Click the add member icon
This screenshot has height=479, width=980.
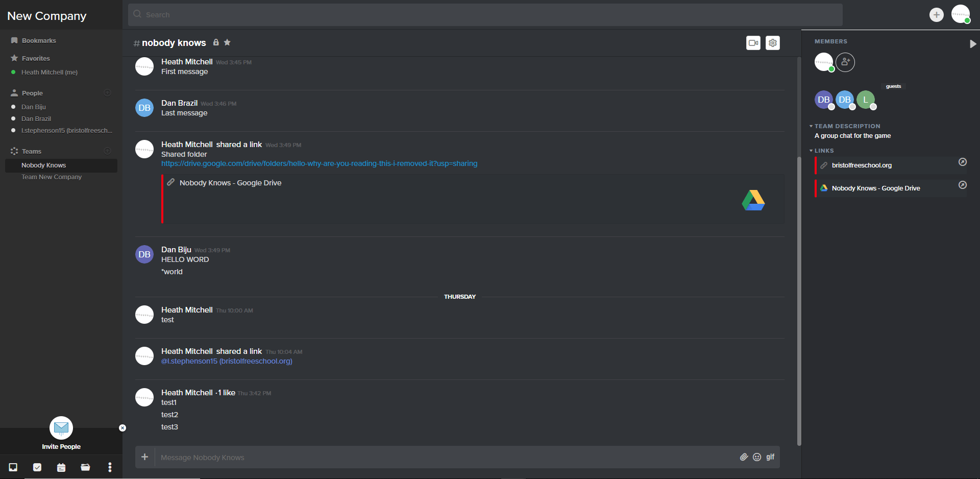tap(845, 62)
